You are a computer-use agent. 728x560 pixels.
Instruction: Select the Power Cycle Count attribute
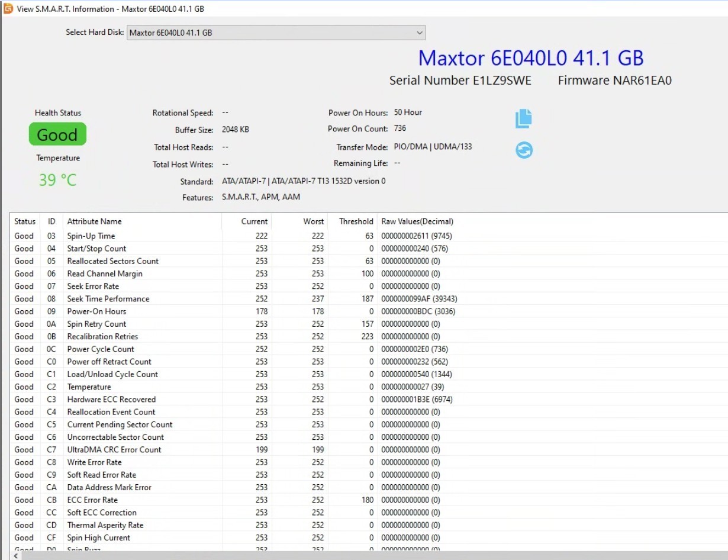pyautogui.click(x=369, y=349)
